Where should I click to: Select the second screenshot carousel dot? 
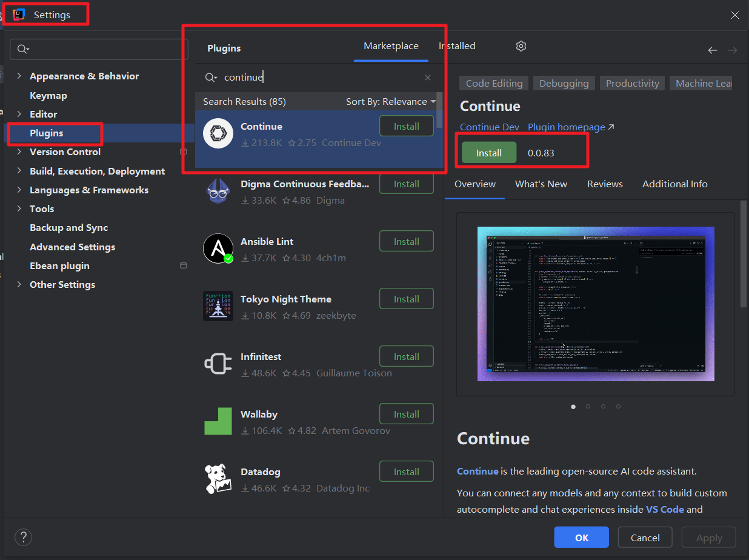tap(588, 407)
